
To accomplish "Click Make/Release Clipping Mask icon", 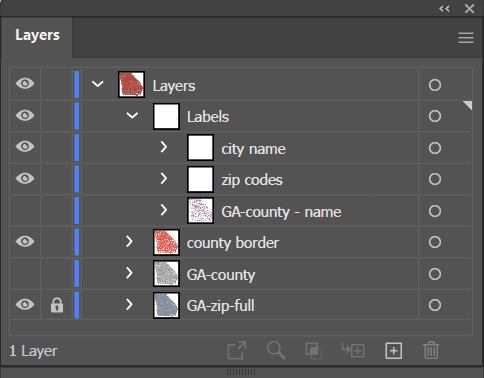I will [314, 351].
